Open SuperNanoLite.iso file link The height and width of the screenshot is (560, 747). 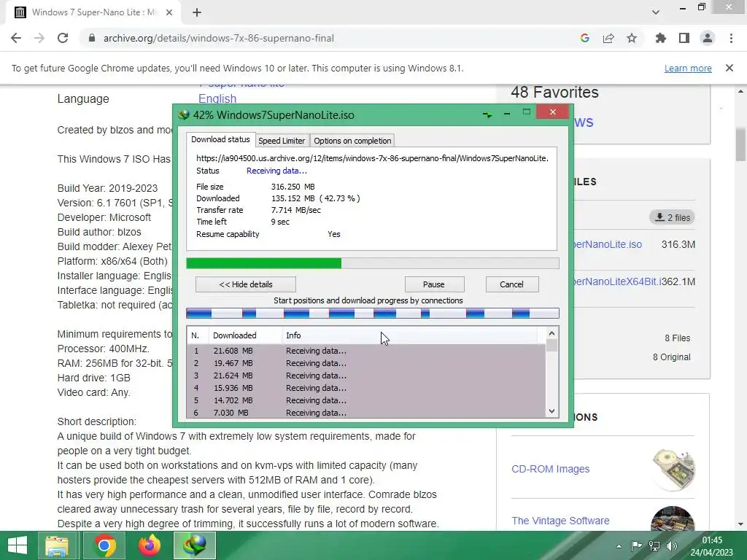pyautogui.click(x=608, y=244)
